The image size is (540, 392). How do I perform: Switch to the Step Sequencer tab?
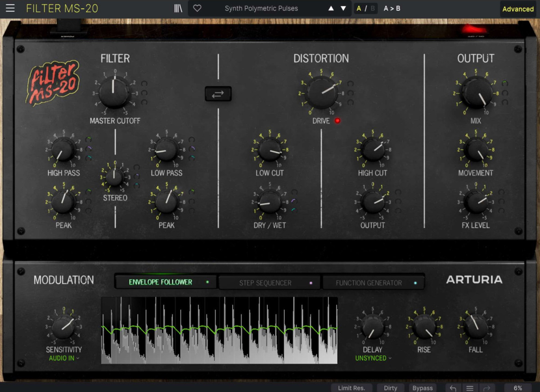pos(269,283)
